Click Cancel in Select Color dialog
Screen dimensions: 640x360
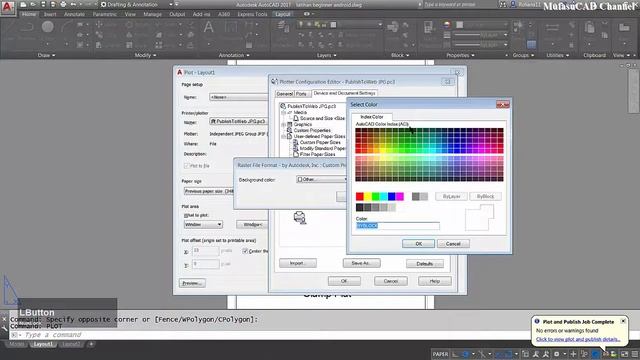[x=453, y=244]
